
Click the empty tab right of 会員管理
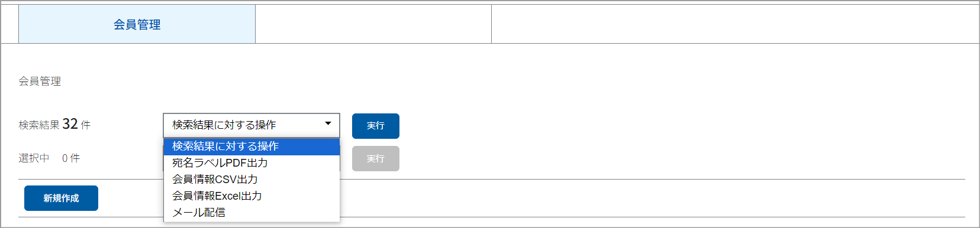coord(373,24)
